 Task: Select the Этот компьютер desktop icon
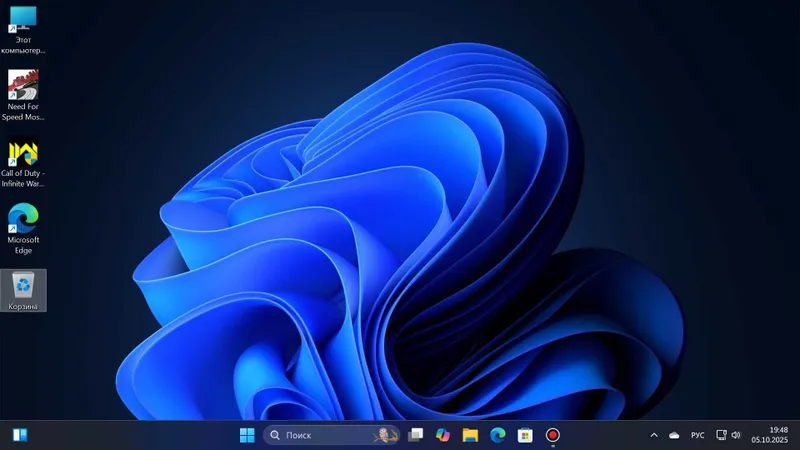click(23, 30)
